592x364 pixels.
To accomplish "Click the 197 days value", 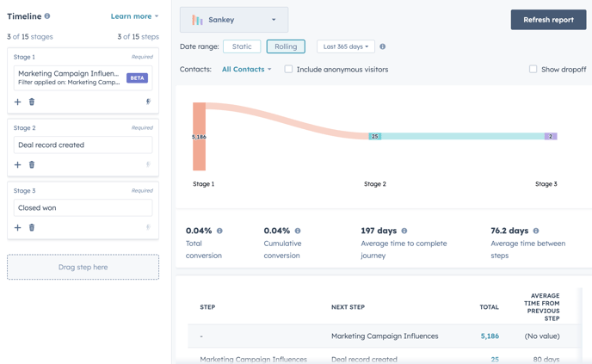I will click(379, 231).
